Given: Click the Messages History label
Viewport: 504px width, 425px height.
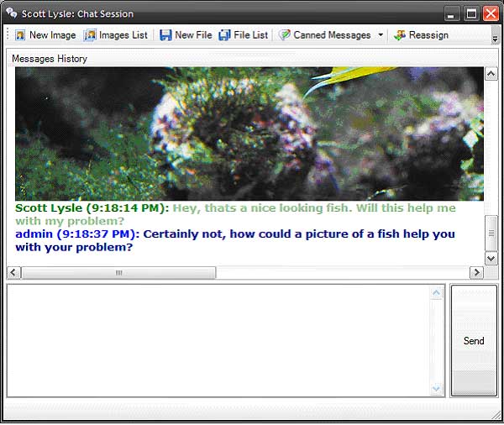Looking at the screenshot, I should point(50,59).
